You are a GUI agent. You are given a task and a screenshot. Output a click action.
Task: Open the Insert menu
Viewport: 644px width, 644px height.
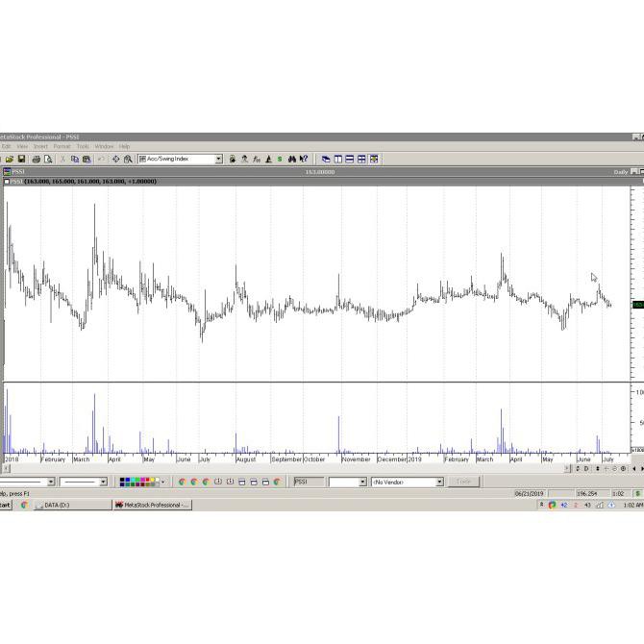coord(40,146)
